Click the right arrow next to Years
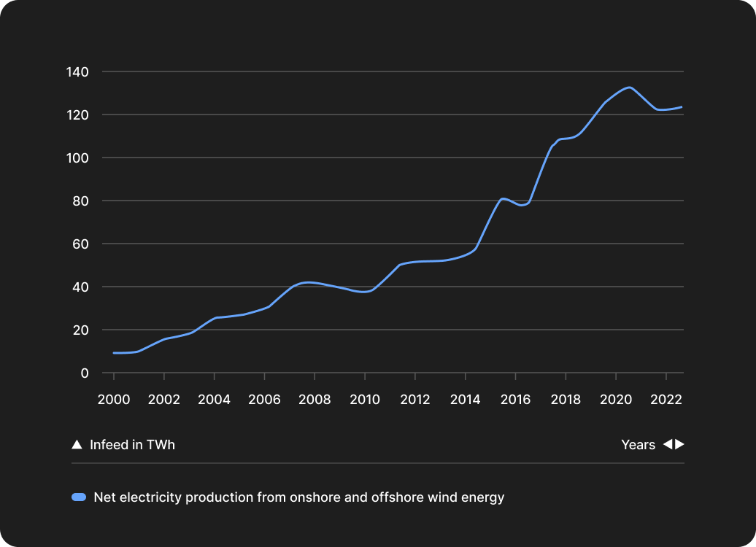 (679, 445)
